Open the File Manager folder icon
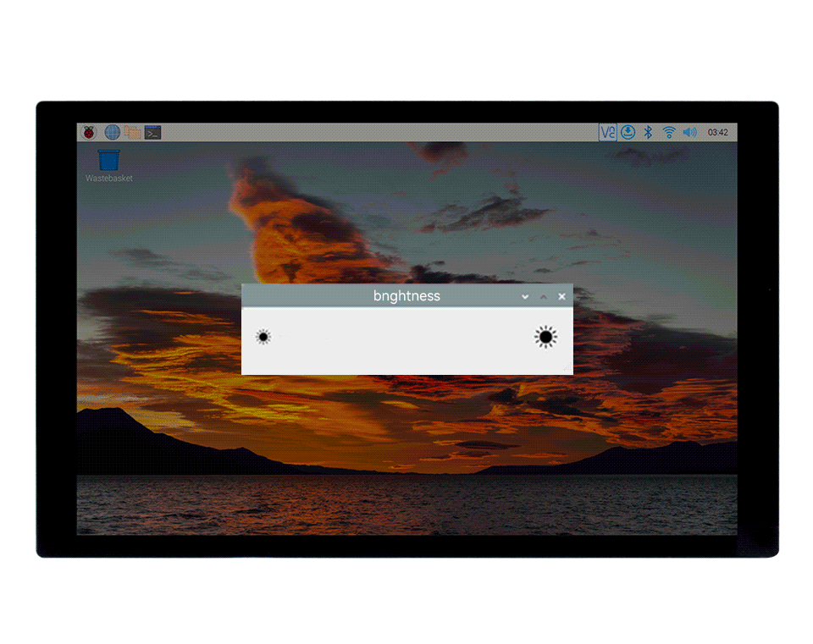This screenshot has width=813, height=644. point(132,132)
